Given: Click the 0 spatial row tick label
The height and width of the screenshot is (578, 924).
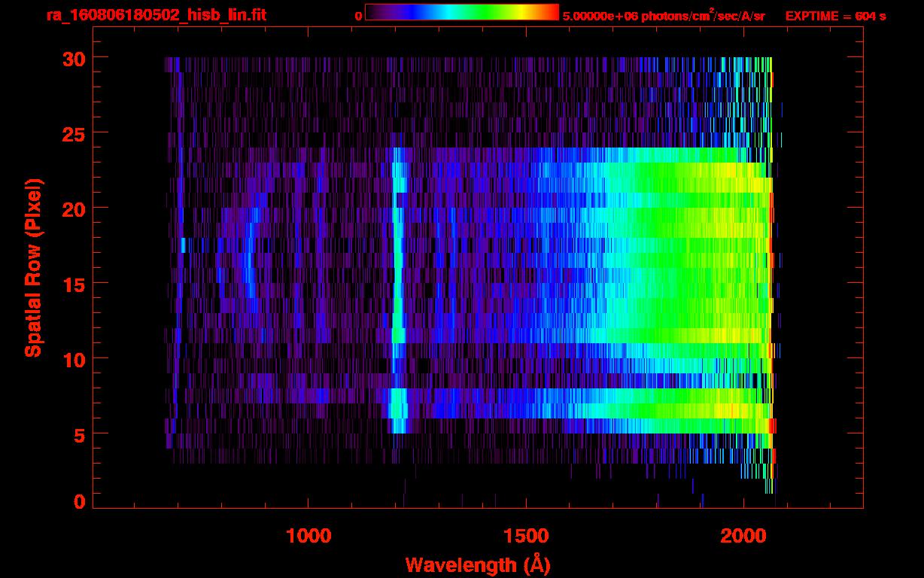Looking at the screenshot, I should (x=81, y=502).
